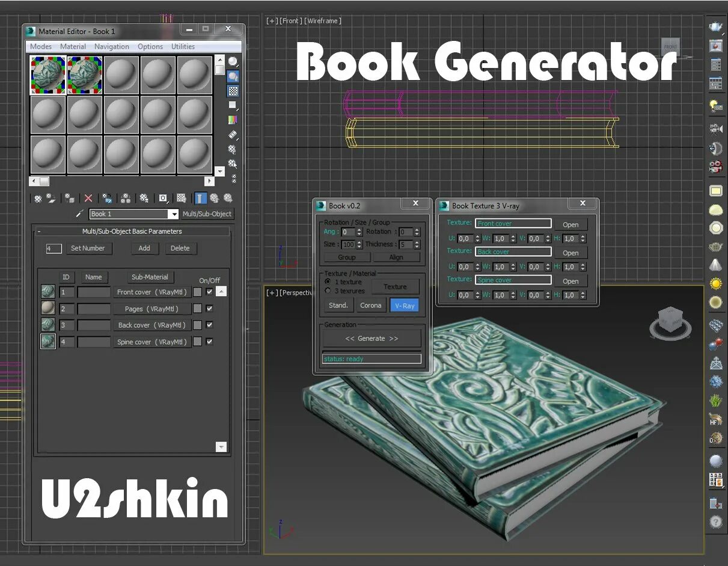728x566 pixels.
Task: Click Sample Type sphere icon
Action: pos(233,61)
